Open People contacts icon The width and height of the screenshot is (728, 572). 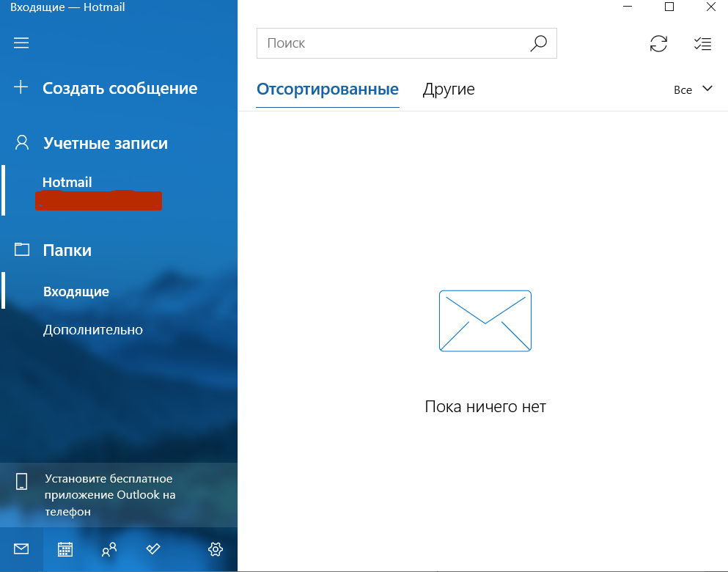coord(109,549)
